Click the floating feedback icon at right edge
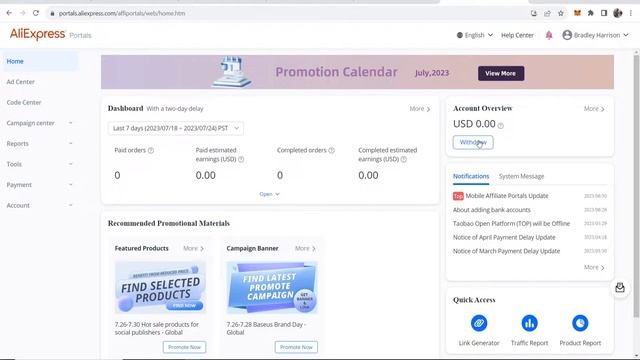 coord(620,288)
